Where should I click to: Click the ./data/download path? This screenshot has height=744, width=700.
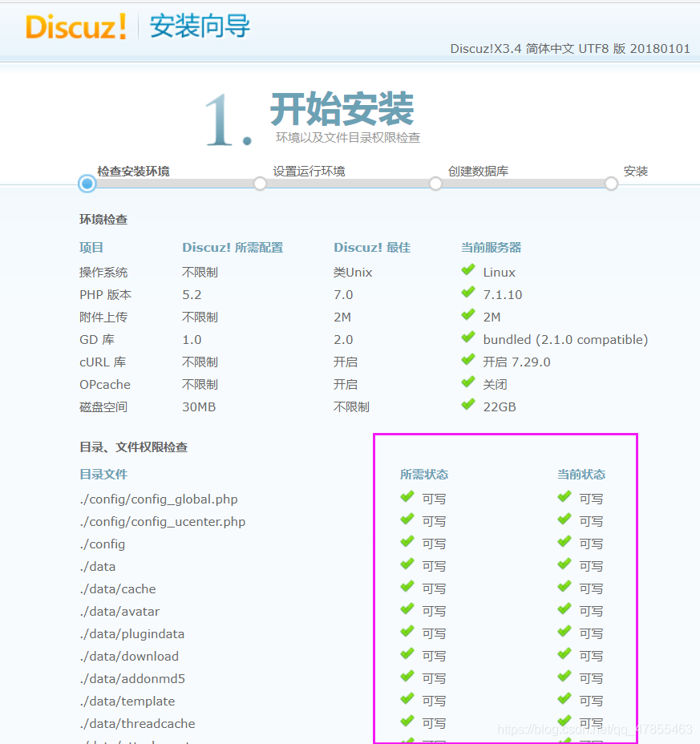click(129, 657)
